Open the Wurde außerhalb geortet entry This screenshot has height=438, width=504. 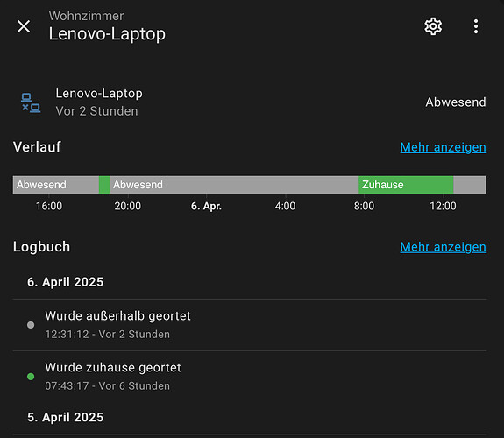[x=250, y=325]
